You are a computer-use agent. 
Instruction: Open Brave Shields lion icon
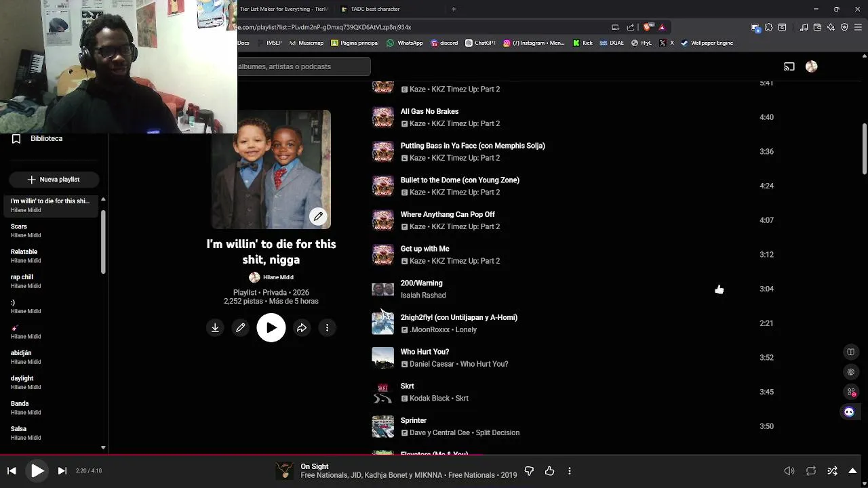point(647,27)
